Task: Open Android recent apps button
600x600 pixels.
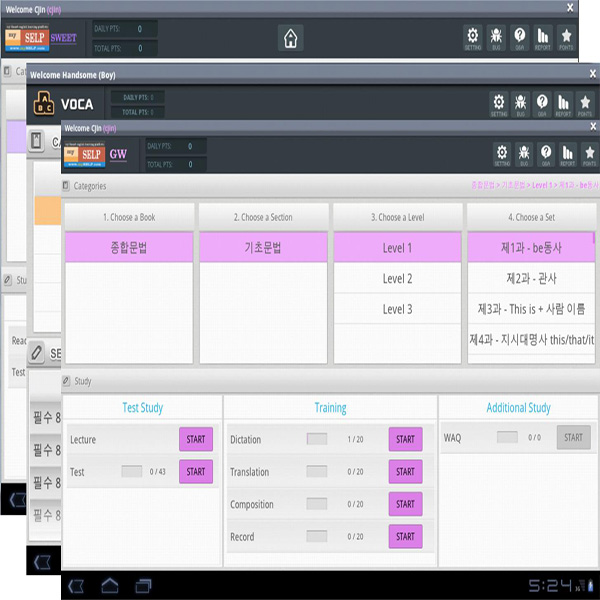Action: (144, 584)
